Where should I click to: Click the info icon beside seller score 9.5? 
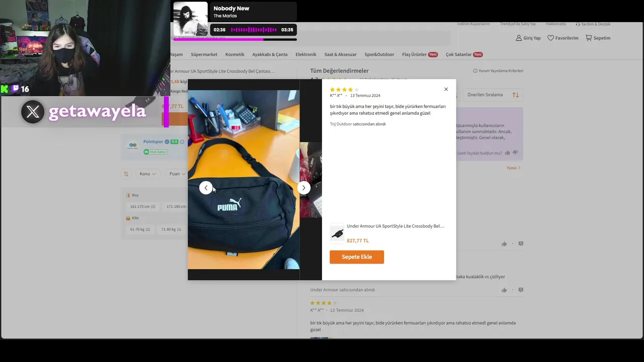coord(182,142)
